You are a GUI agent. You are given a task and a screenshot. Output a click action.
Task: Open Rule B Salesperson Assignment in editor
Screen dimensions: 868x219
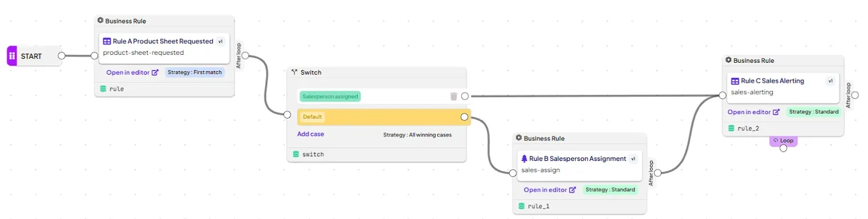tap(550, 190)
